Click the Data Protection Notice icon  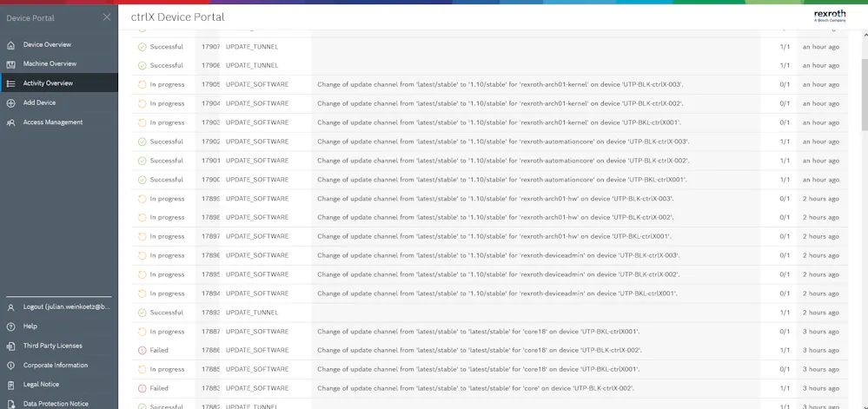click(10, 404)
